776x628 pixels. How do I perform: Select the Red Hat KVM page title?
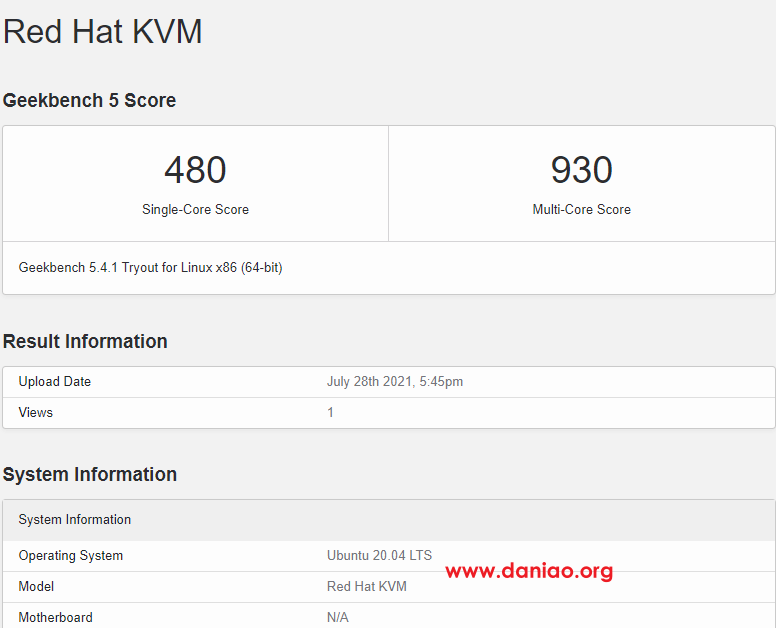pyautogui.click(x=102, y=32)
